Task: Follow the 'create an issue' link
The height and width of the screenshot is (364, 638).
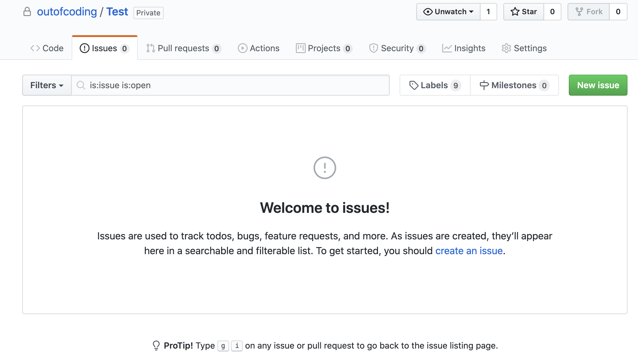Action: coord(469,251)
